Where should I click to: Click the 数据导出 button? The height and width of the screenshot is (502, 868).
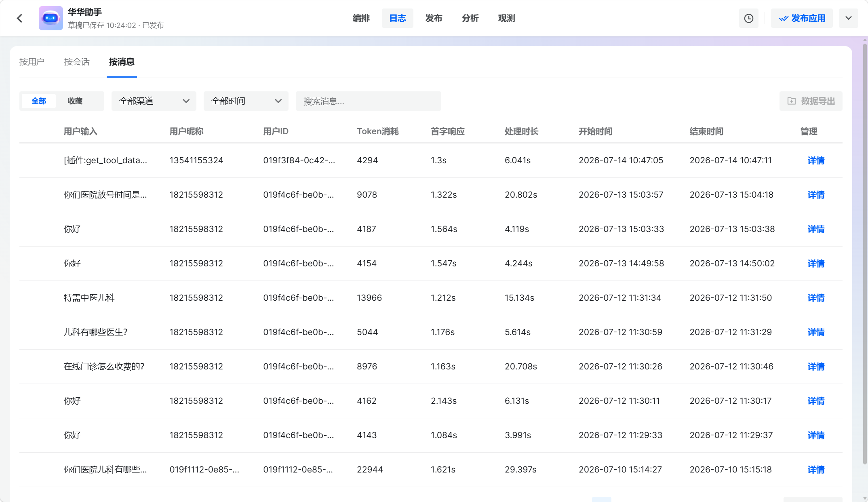pyautogui.click(x=811, y=101)
